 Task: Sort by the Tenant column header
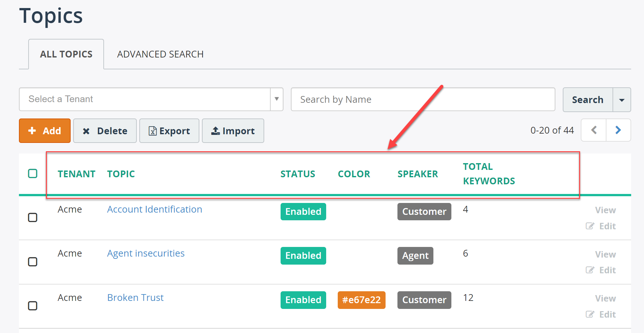coord(76,174)
